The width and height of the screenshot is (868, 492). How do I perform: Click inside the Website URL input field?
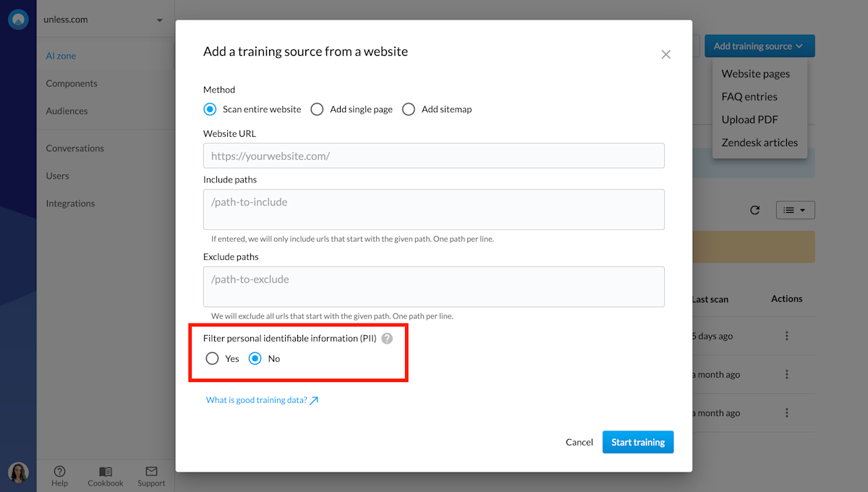click(433, 155)
